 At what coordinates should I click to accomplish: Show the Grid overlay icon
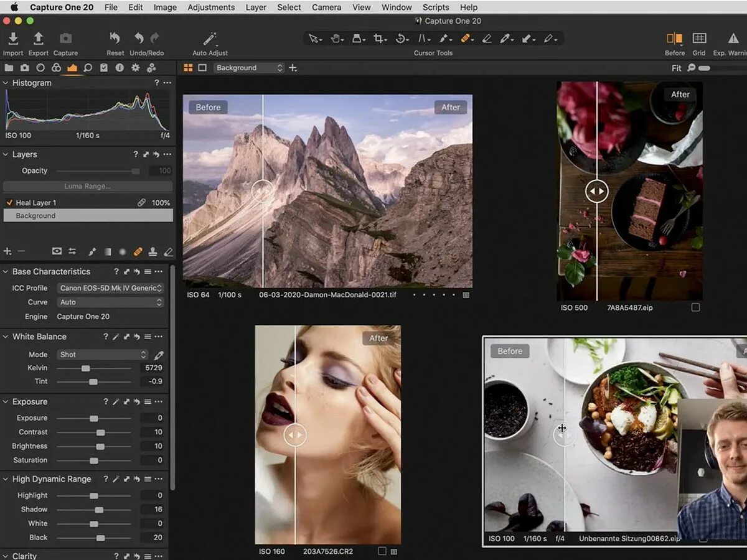699,39
